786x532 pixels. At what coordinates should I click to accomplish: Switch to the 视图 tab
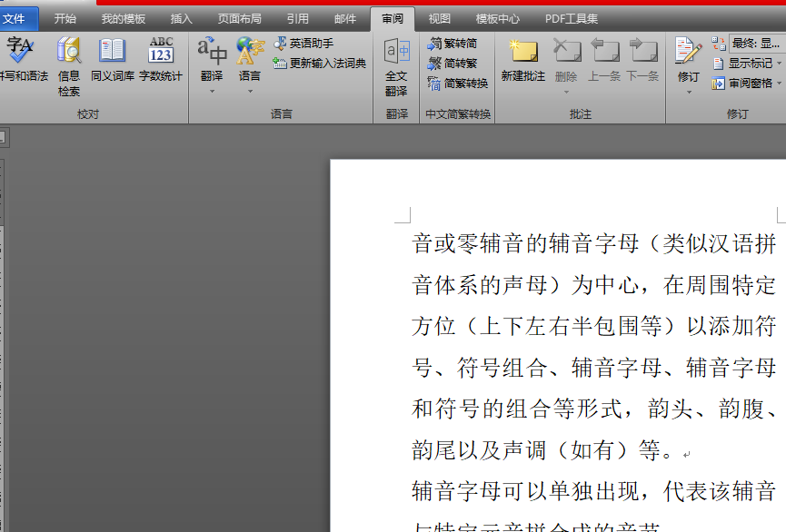(440, 19)
